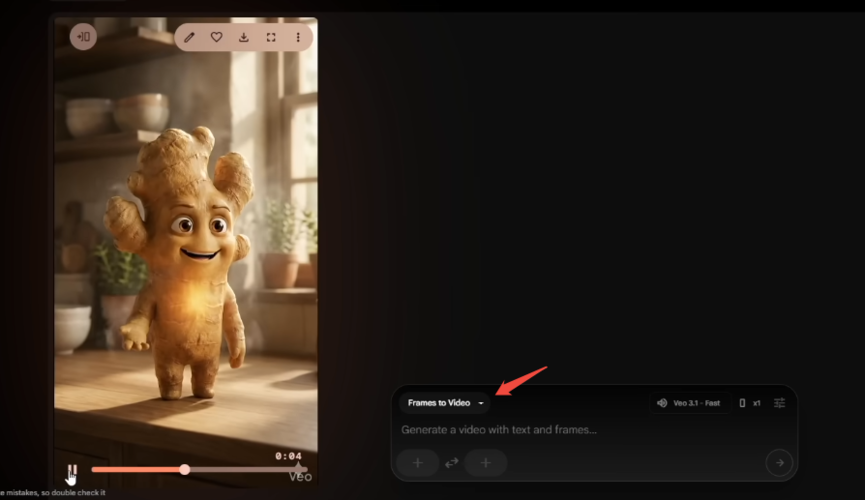Viewport: 865px width, 500px height.
Task: Add the last frame with plus button
Action: point(485,462)
